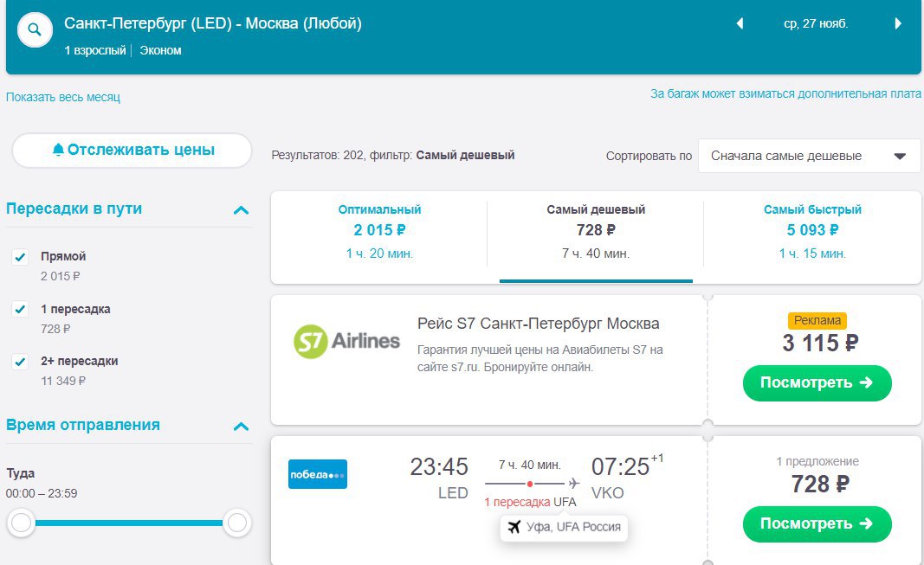Viewport: 924px width, 565px height.
Task: Go to next date with right arrow
Action: (898, 24)
